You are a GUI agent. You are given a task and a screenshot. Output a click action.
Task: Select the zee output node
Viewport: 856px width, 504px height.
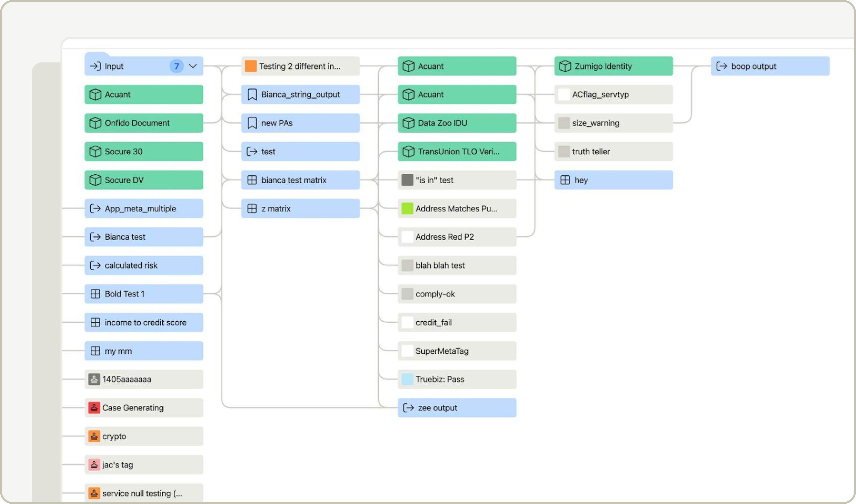[x=457, y=408]
